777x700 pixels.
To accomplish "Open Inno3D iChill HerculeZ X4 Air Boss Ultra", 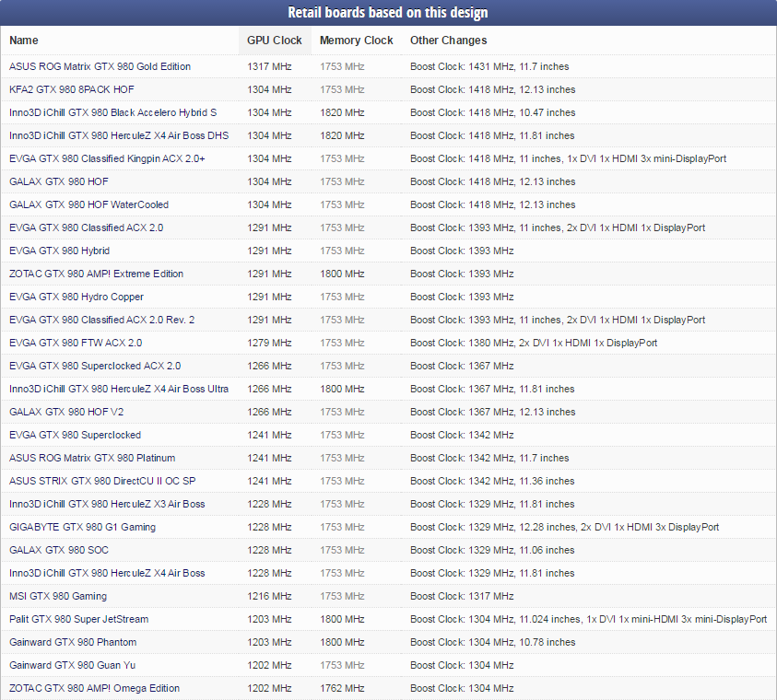I will [119, 389].
